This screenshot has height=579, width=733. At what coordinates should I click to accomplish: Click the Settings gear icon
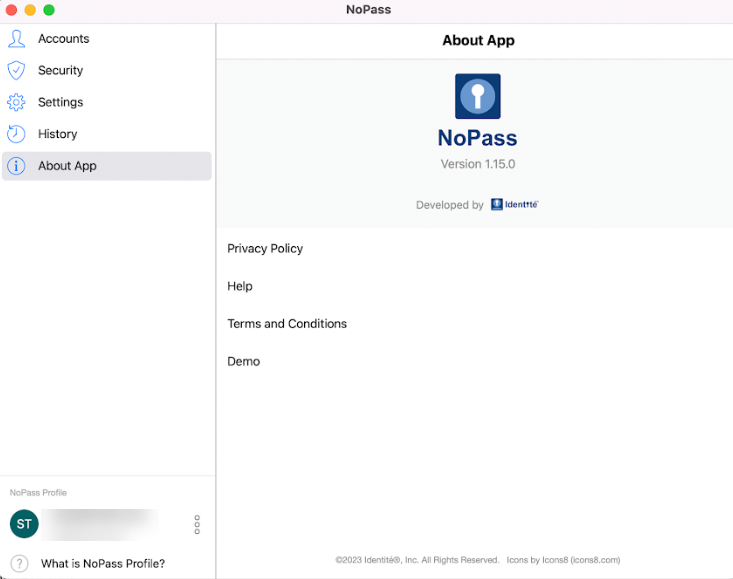pyautogui.click(x=16, y=102)
